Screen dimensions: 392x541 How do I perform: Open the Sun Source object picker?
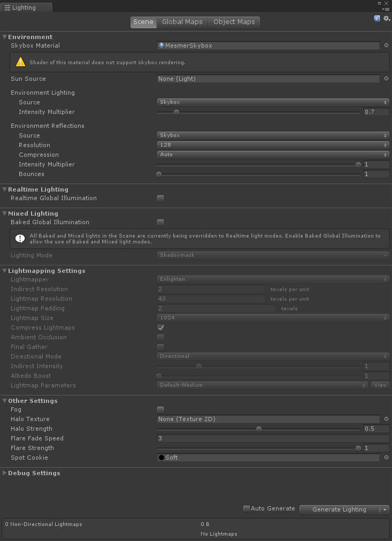[x=386, y=79]
